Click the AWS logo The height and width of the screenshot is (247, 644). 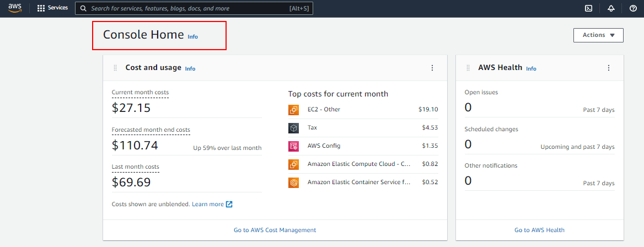(15, 8)
